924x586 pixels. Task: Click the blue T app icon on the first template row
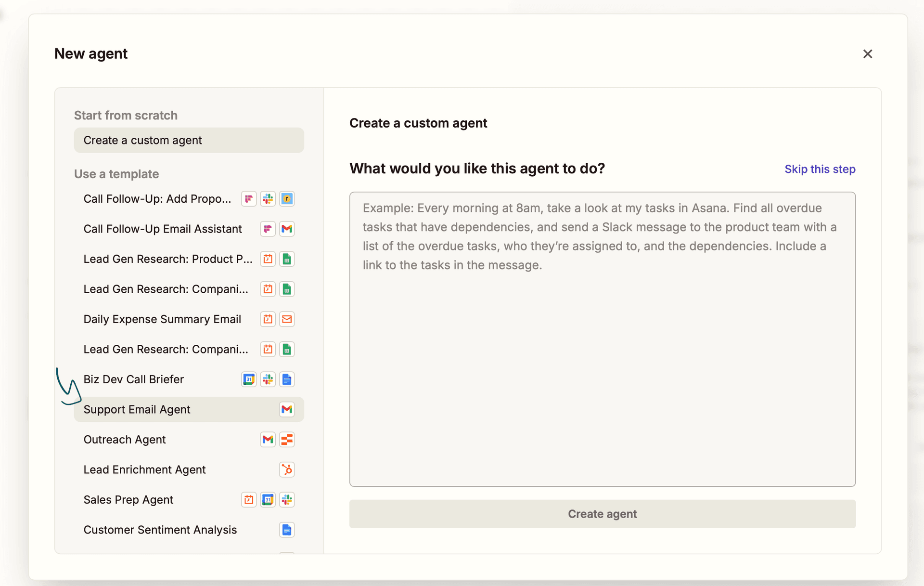pyautogui.click(x=287, y=198)
